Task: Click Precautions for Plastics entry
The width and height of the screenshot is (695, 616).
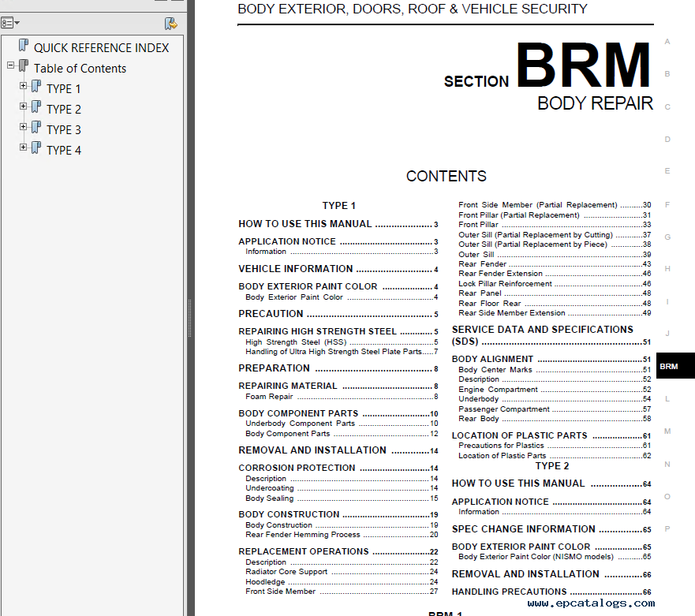Action: [555, 446]
